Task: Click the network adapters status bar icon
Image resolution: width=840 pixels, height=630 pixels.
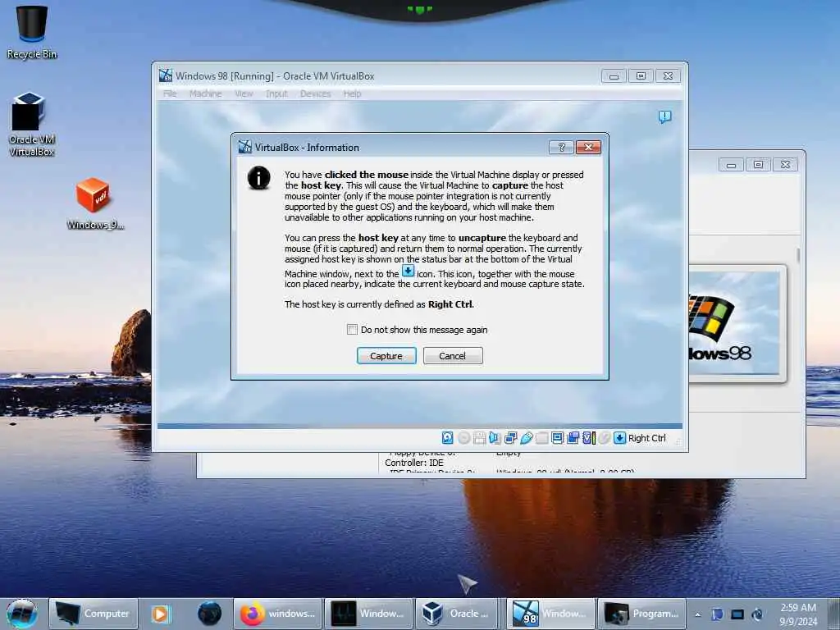Action: [x=510, y=438]
